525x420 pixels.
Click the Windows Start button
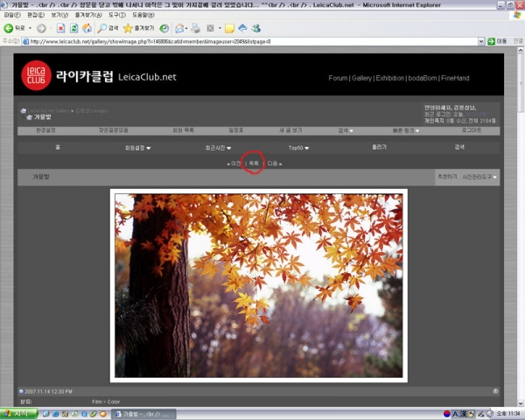coord(17,413)
